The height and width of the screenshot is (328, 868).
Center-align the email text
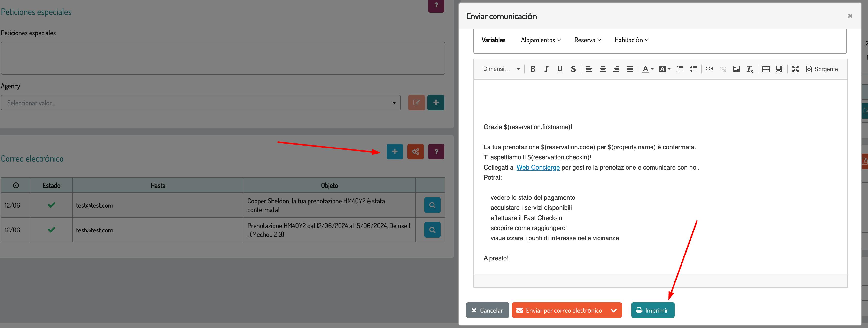click(x=603, y=69)
